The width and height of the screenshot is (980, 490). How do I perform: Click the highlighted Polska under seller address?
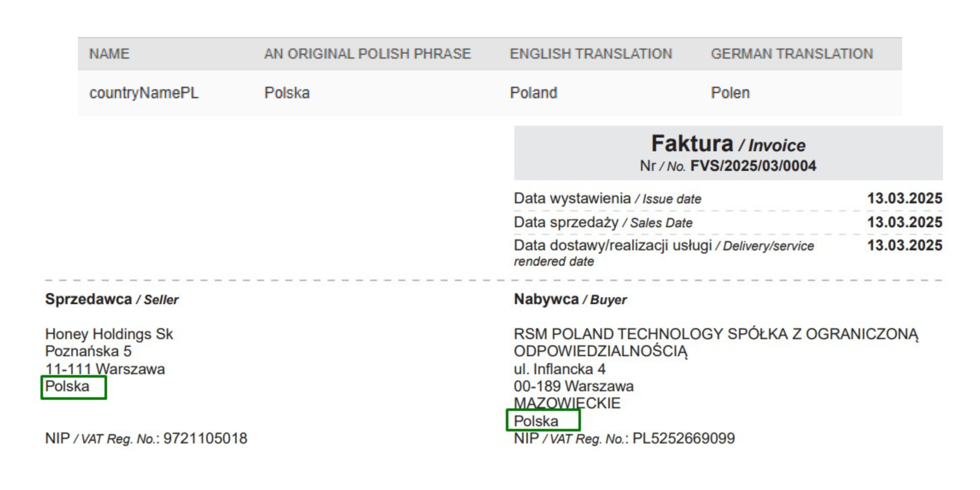[67, 387]
